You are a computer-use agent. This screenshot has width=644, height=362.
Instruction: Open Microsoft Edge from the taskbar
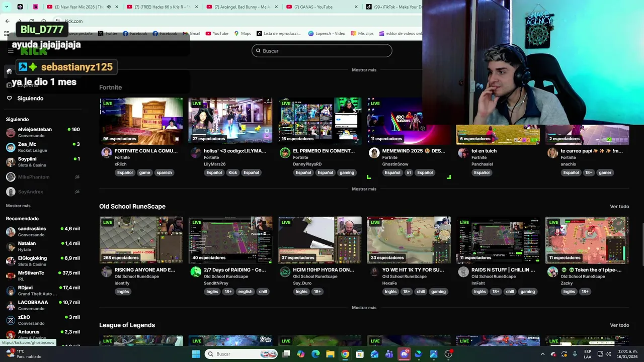[315, 354]
